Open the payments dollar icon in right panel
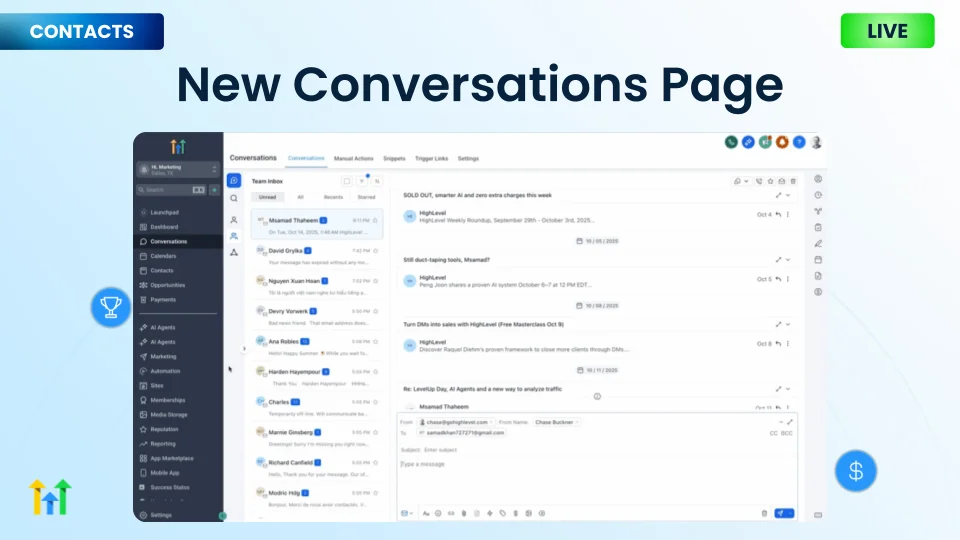The width and height of the screenshot is (960, 540). [818, 292]
